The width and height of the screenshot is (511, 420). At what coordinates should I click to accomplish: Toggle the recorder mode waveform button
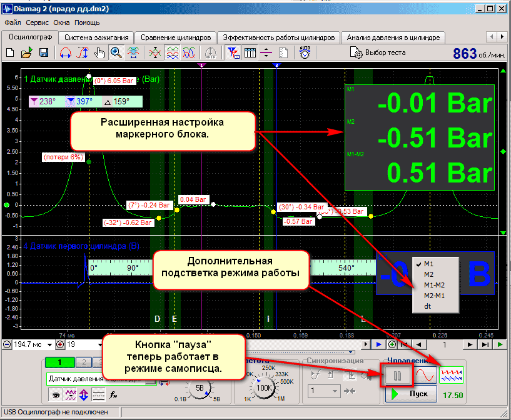452,375
